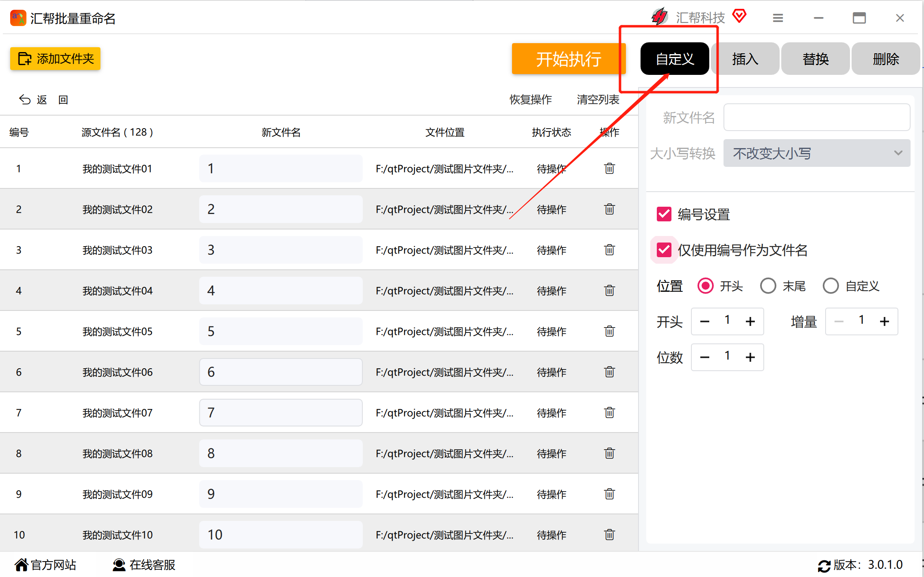Screen dimensions: 924x577
Task: Open 官方网站 home link
Action: (45, 565)
